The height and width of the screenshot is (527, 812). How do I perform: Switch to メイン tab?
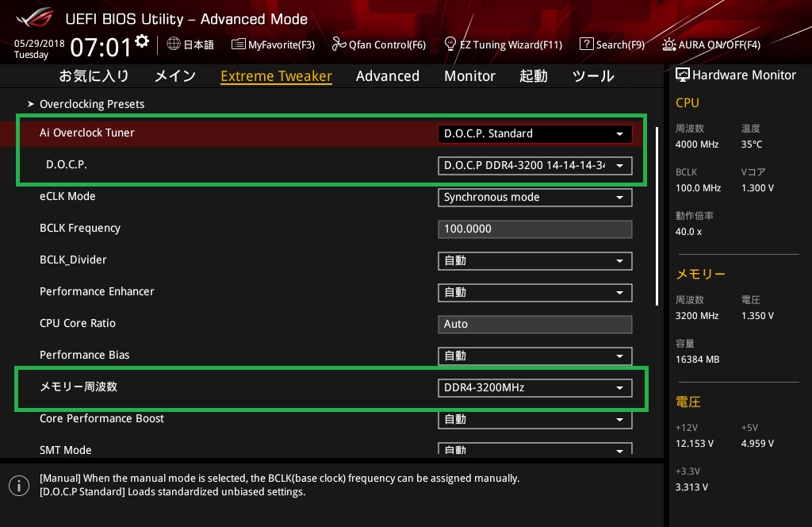175,75
